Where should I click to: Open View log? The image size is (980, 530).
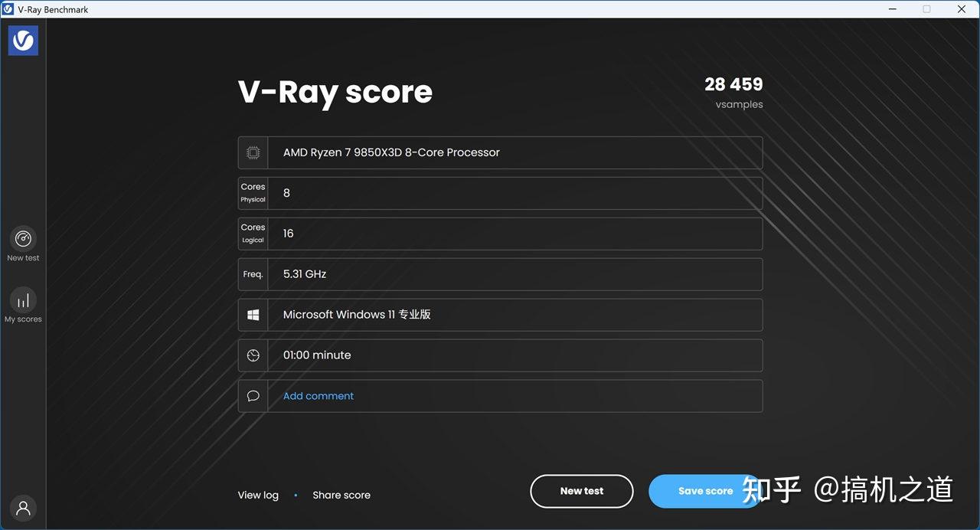258,495
